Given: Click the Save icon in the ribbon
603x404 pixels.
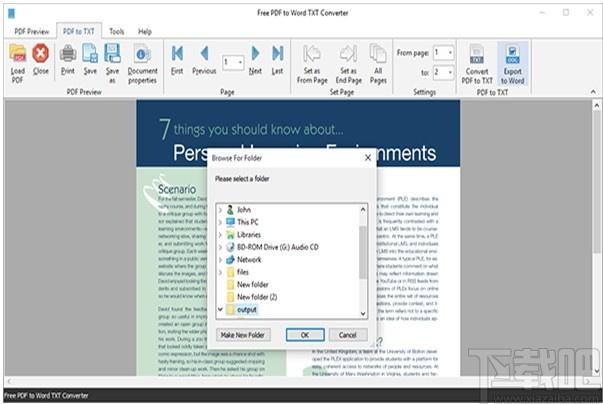Looking at the screenshot, I should (x=90, y=59).
